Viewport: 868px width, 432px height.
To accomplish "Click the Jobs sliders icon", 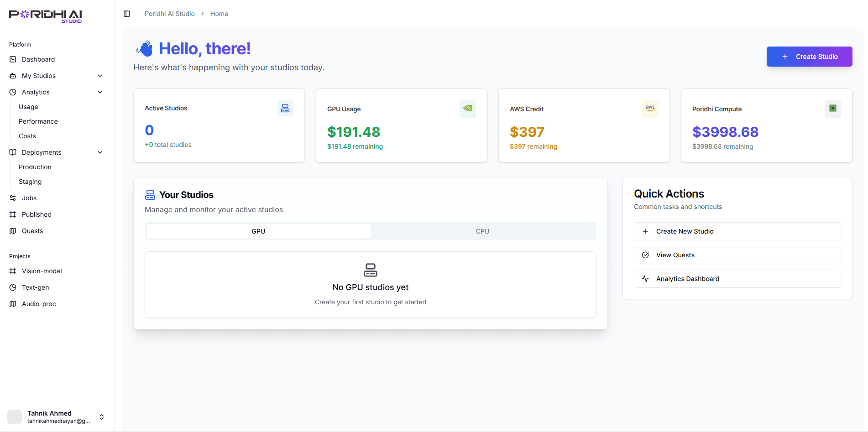I will [13, 198].
